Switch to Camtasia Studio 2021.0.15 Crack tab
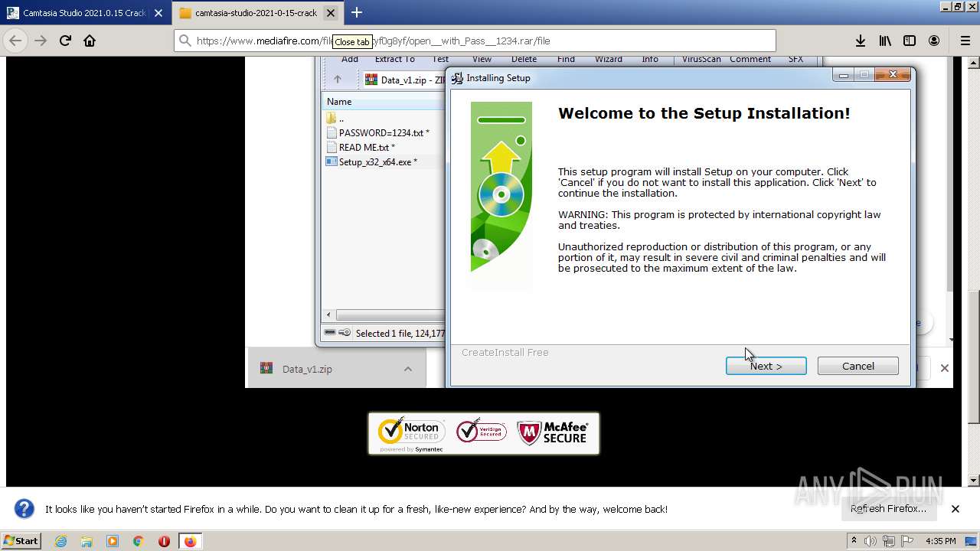 tap(85, 13)
